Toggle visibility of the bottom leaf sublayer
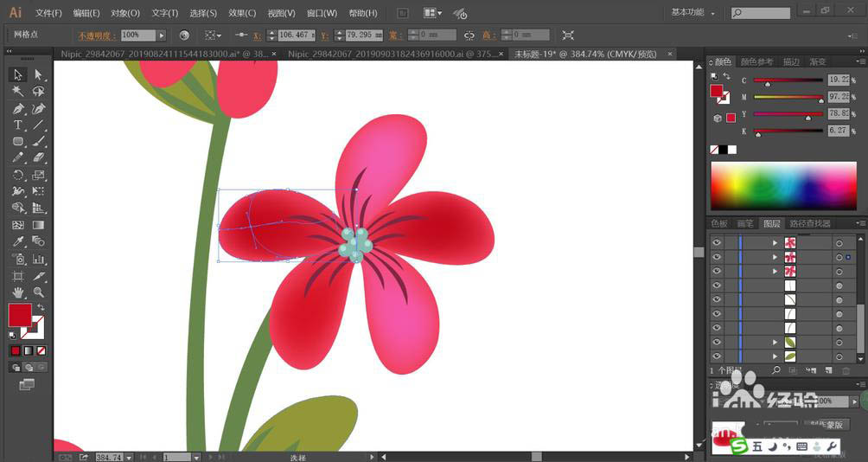This screenshot has width=868, height=462. click(717, 356)
